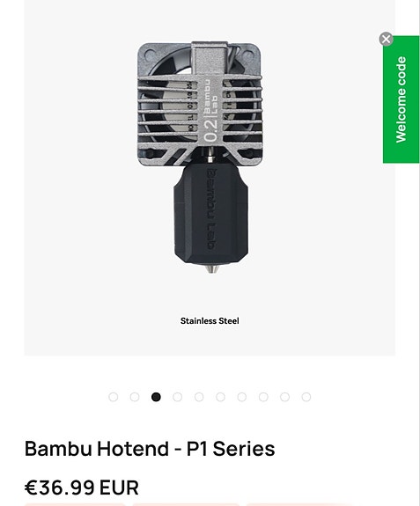Go to the last carousel dot
420x506 pixels.
(x=306, y=397)
